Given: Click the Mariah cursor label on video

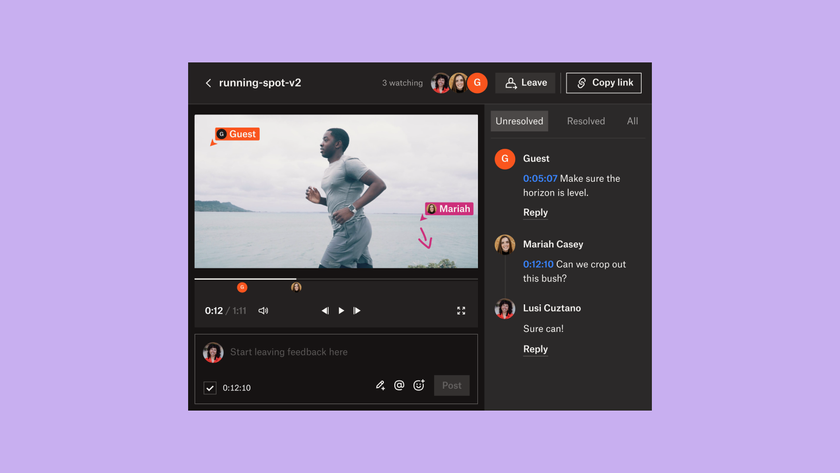Looking at the screenshot, I should pyautogui.click(x=449, y=209).
